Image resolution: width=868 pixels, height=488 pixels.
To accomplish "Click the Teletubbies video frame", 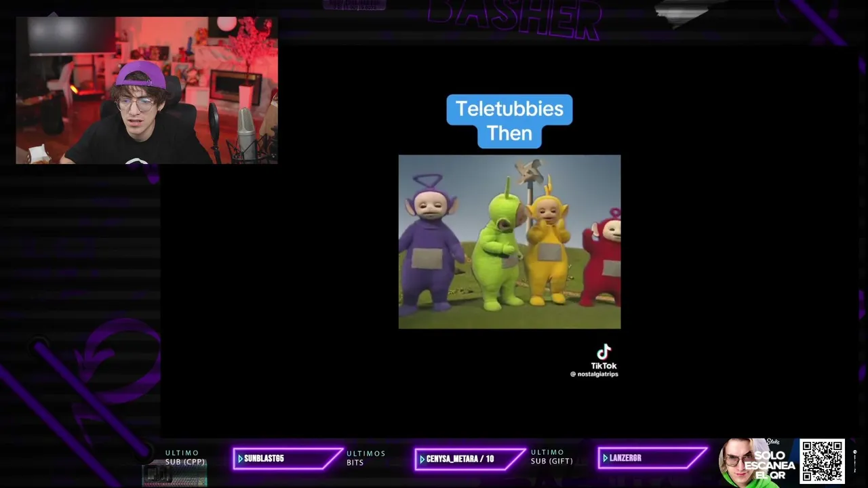I will [509, 242].
